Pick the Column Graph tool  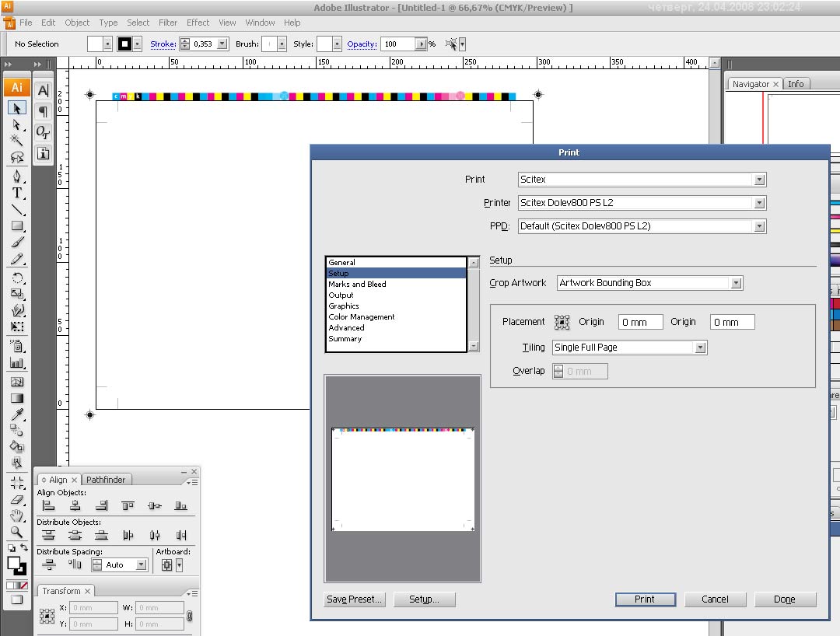17,363
